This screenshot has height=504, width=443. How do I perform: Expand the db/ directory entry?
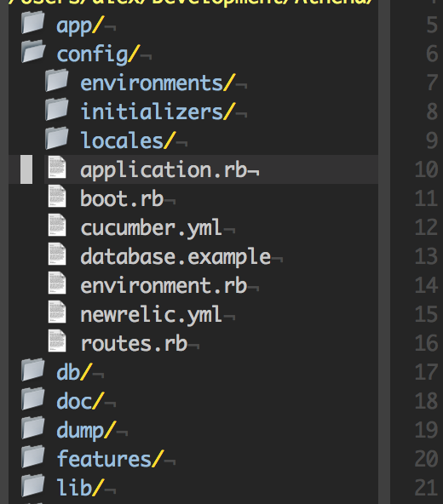tap(75, 372)
